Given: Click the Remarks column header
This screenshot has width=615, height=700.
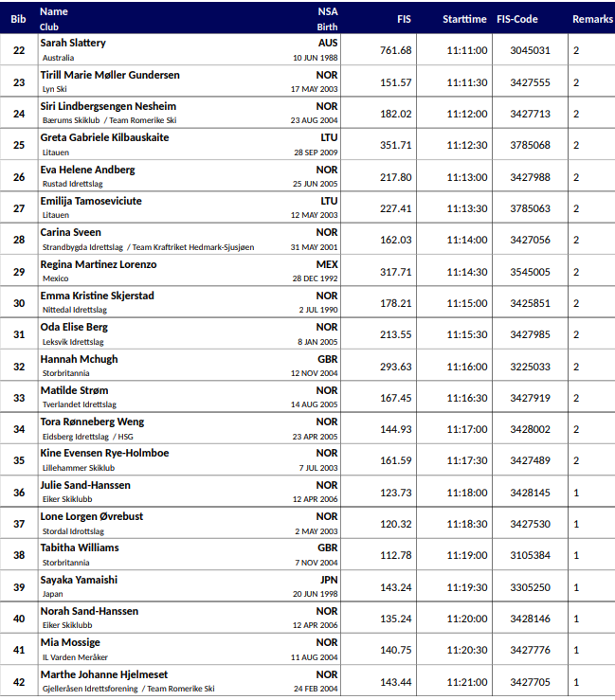Looking at the screenshot, I should (592, 19).
